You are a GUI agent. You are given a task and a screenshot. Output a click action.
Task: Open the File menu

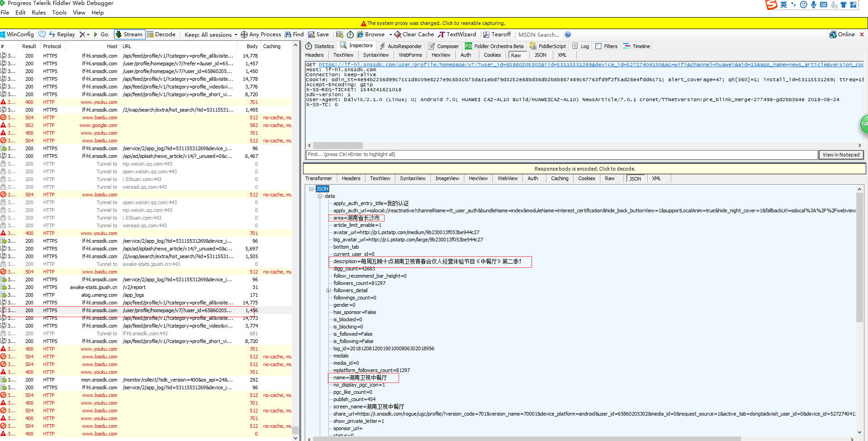pyautogui.click(x=5, y=13)
